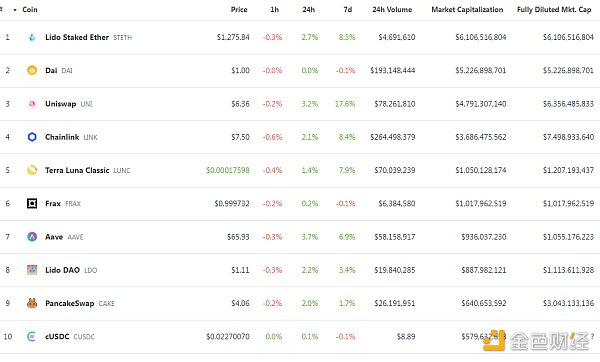Sort by the 7d change column

(x=347, y=10)
